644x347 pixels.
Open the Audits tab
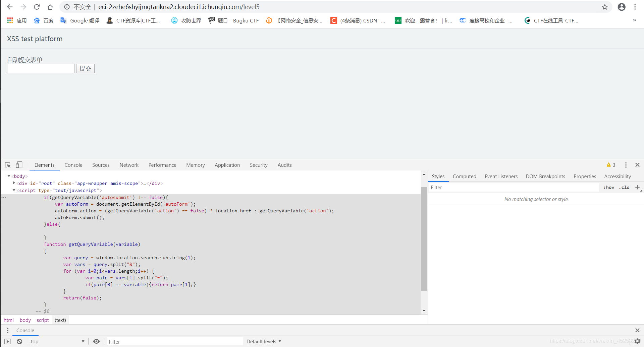point(285,165)
